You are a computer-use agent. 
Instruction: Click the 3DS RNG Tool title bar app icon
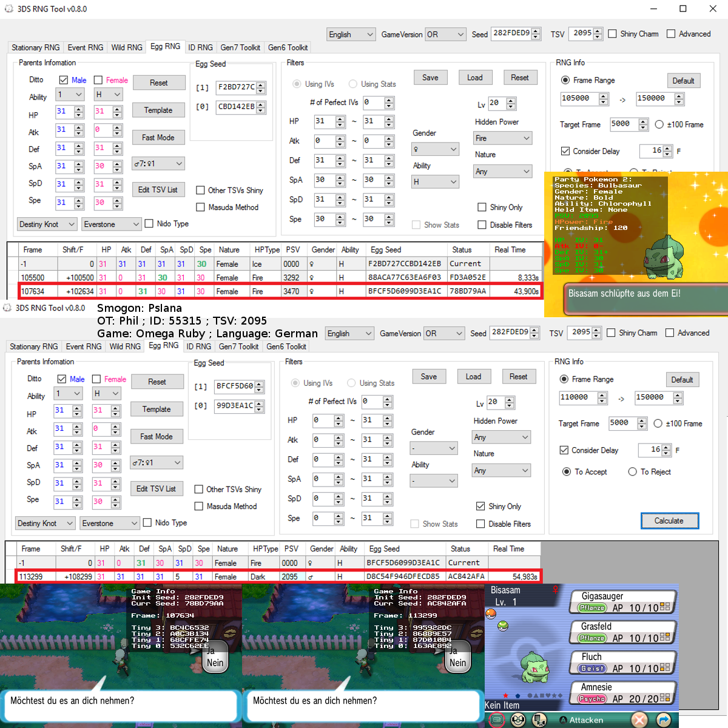pos(8,8)
